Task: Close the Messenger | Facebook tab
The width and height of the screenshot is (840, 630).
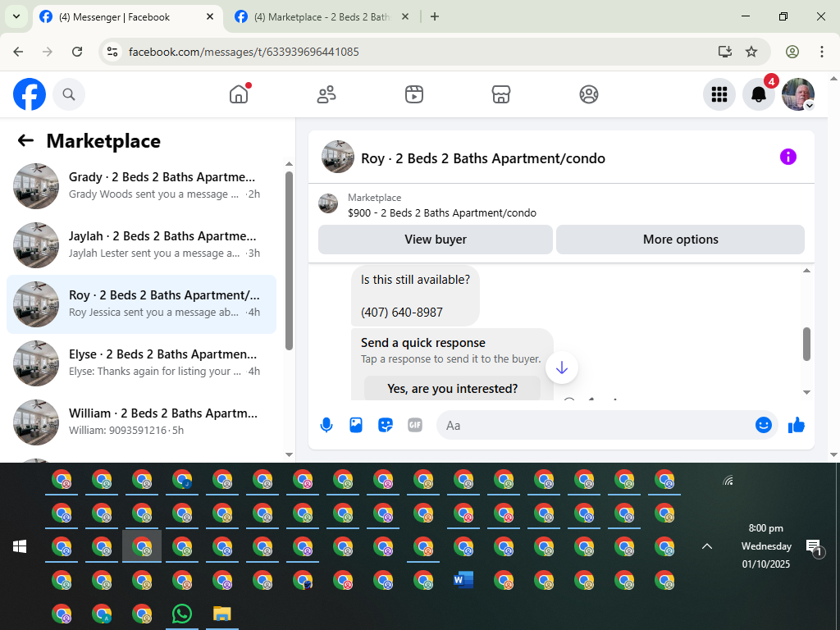Action: [x=210, y=16]
